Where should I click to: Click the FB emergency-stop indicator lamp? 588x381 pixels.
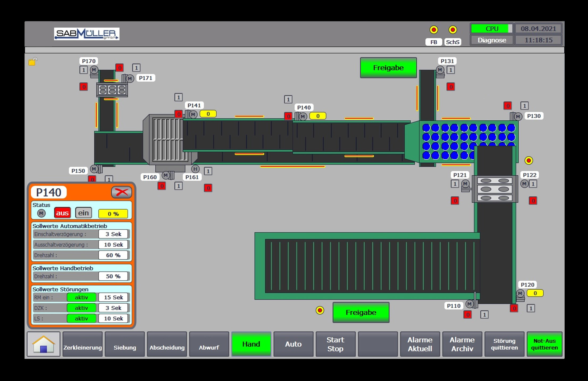[434, 30]
